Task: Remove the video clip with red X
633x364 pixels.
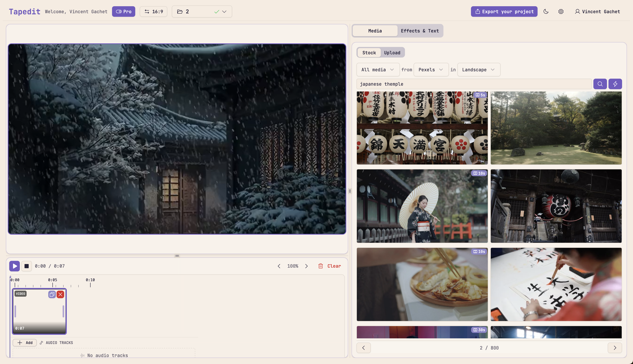Action: pos(60,294)
